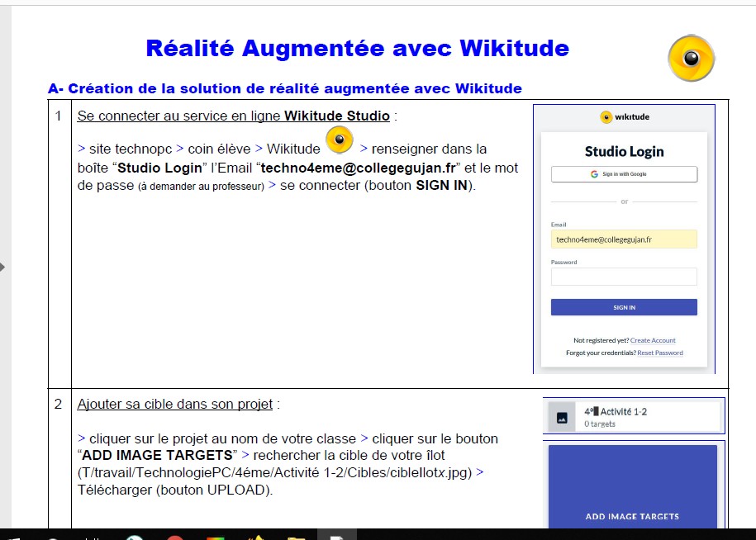
Task: Open the Create Account link
Action: pyautogui.click(x=653, y=340)
